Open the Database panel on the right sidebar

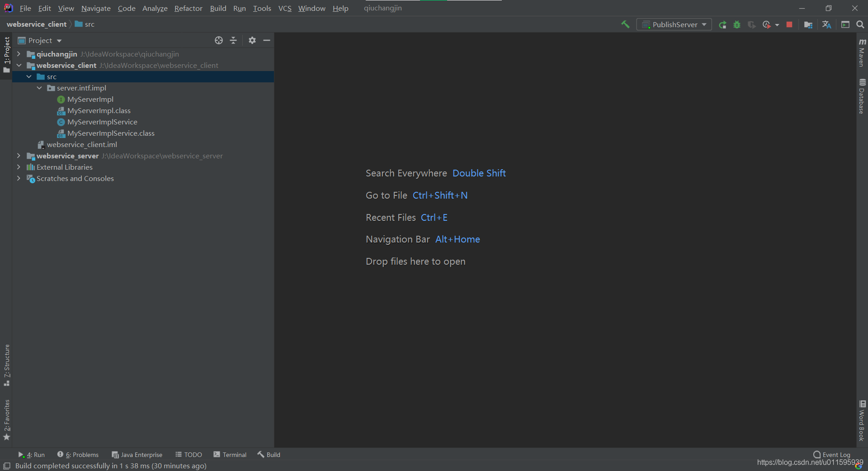coord(862,95)
